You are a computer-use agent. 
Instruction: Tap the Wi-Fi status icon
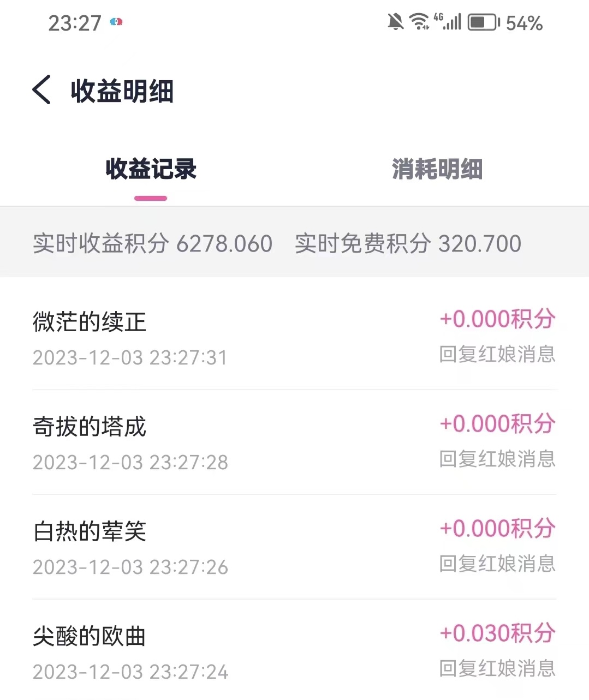[419, 22]
